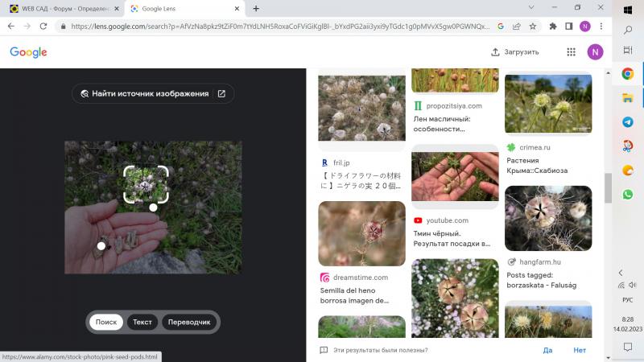
Task: Switch to Текст mode
Action: click(x=142, y=322)
